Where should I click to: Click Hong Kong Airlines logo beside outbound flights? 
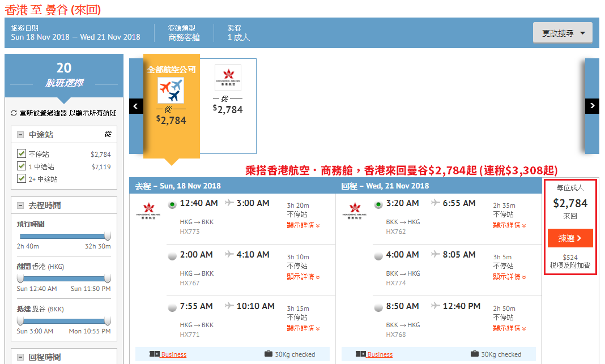(x=148, y=211)
